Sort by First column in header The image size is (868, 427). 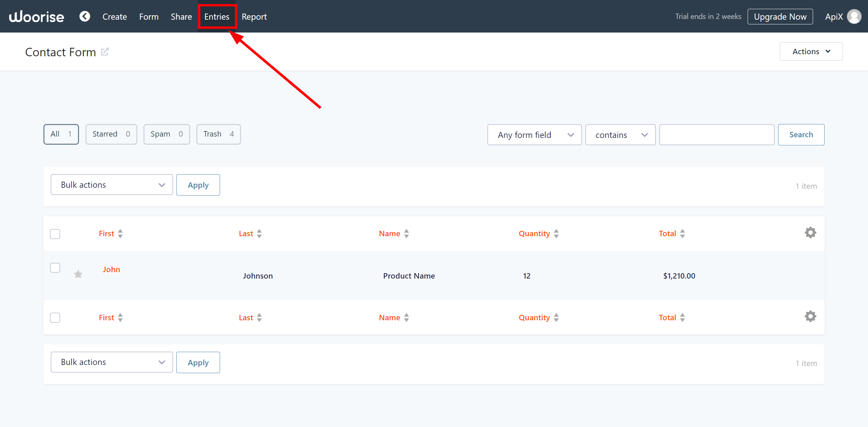click(111, 233)
